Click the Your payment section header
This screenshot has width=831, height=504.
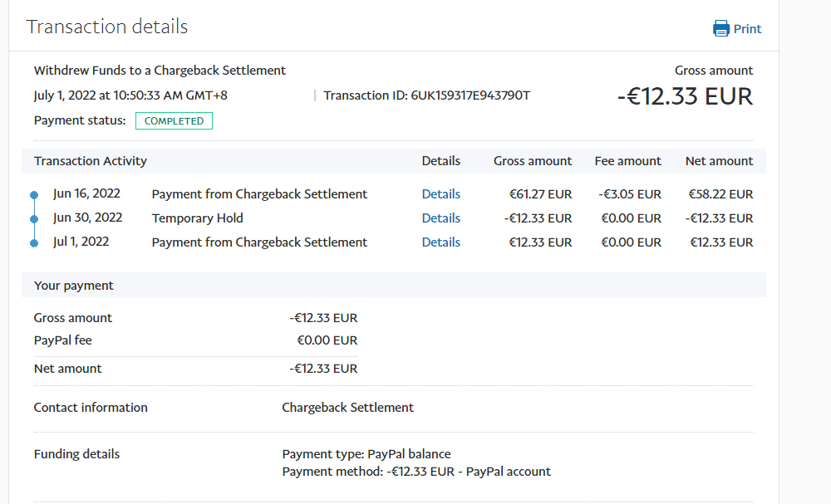(x=74, y=286)
